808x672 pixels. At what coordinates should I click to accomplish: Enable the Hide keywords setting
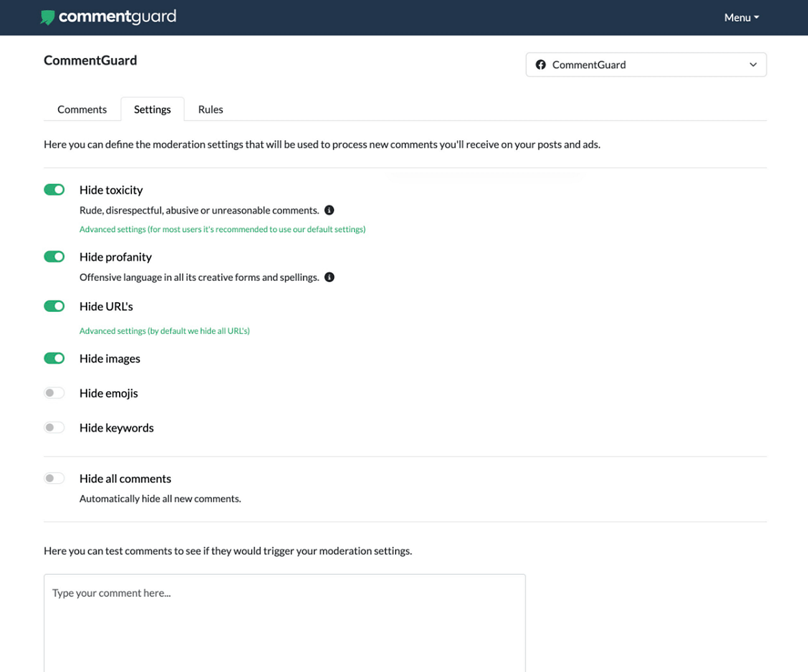coord(54,427)
